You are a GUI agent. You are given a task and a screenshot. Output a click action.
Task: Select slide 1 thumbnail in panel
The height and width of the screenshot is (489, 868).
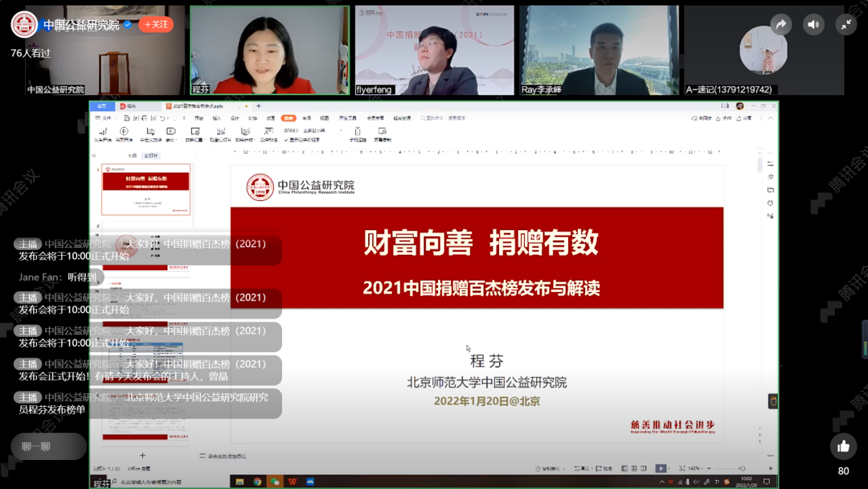[145, 189]
